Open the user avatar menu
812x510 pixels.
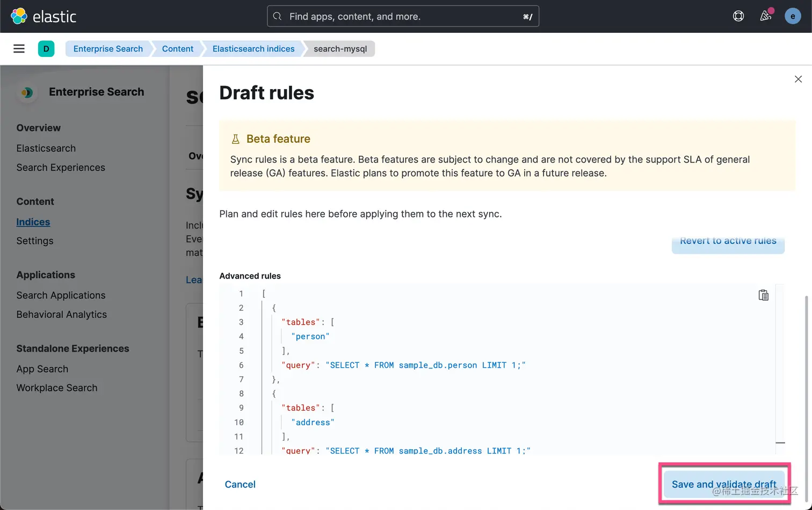[x=793, y=16]
